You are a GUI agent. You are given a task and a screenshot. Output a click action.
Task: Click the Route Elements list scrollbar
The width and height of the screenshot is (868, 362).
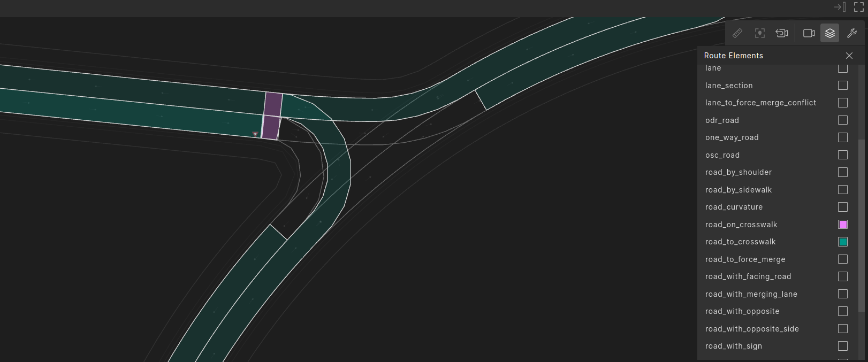(x=861, y=225)
